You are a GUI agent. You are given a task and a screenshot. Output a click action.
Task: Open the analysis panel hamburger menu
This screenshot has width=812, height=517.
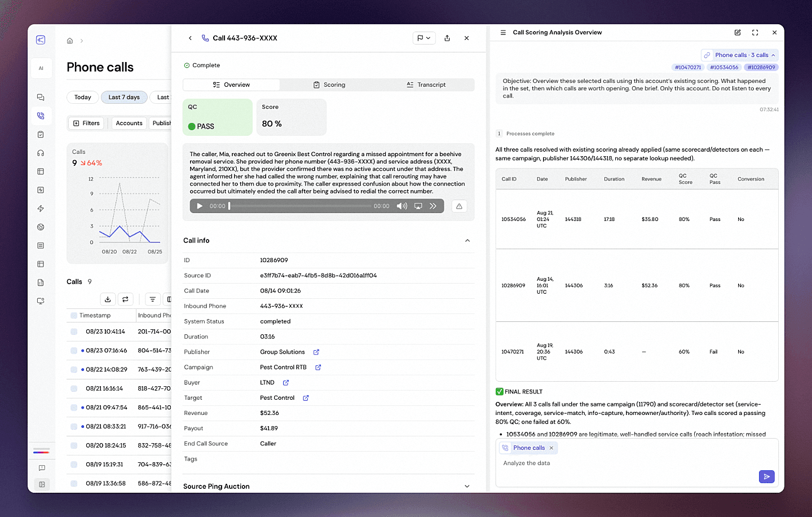[x=503, y=33]
